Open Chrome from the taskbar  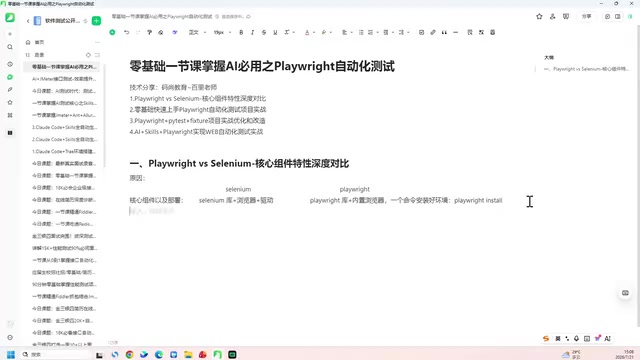[129, 354]
